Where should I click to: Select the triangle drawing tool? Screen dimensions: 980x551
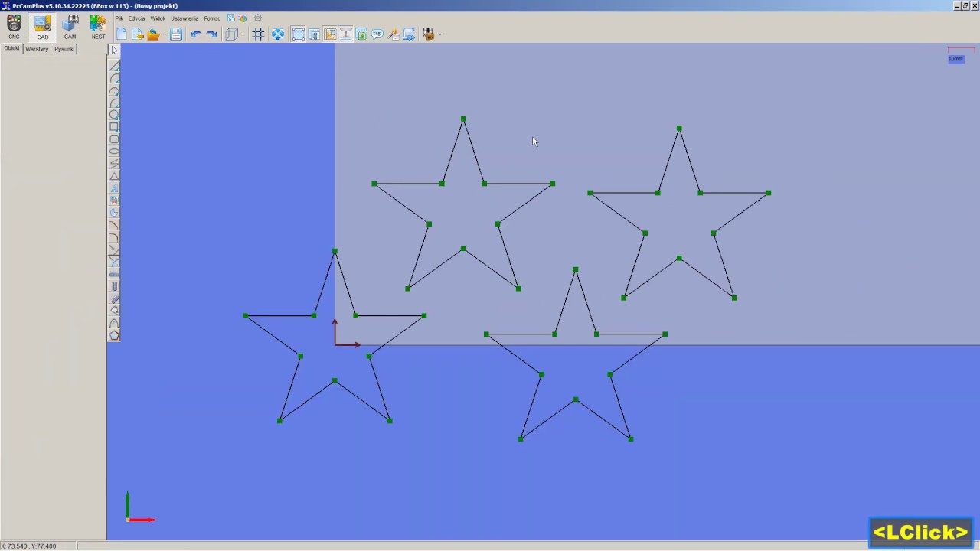(114, 176)
